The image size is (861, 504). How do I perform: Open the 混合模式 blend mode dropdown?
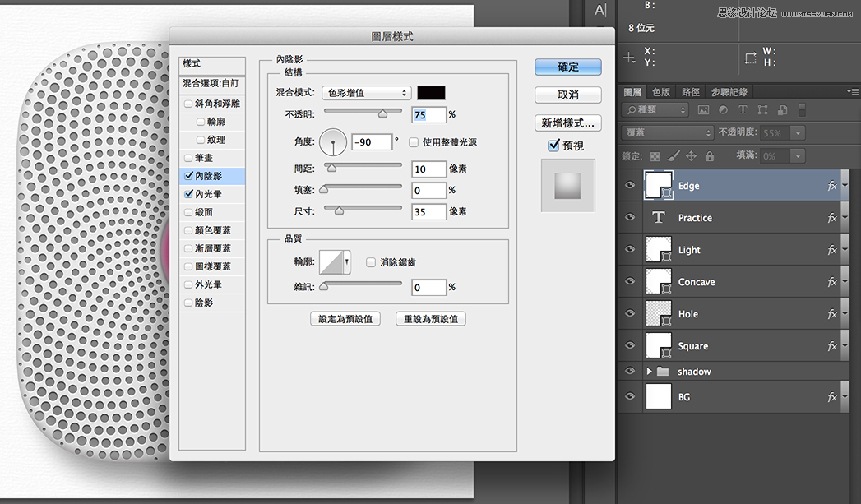coord(366,93)
